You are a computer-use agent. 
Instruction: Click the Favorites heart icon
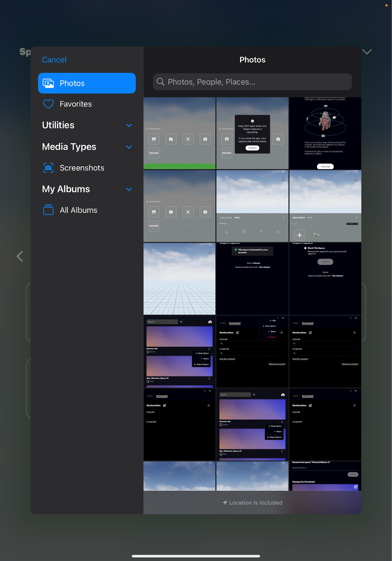48,104
